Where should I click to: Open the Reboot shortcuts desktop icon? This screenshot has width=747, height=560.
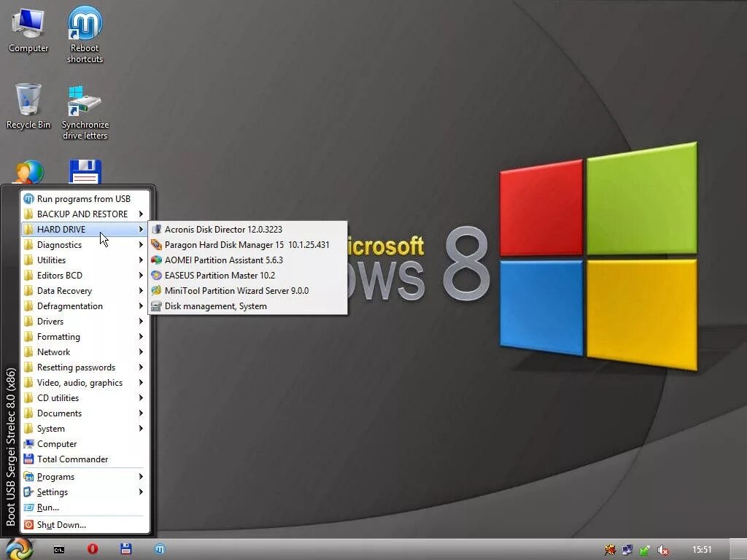pyautogui.click(x=85, y=34)
